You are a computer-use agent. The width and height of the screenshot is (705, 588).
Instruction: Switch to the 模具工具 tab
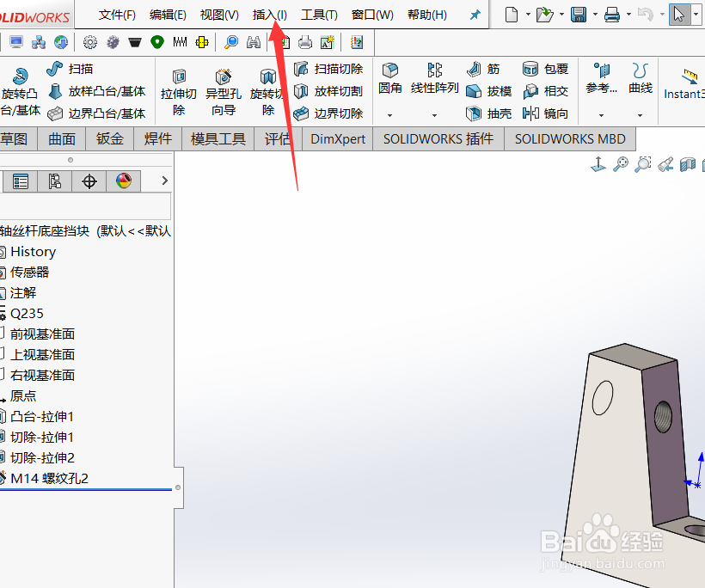click(218, 139)
